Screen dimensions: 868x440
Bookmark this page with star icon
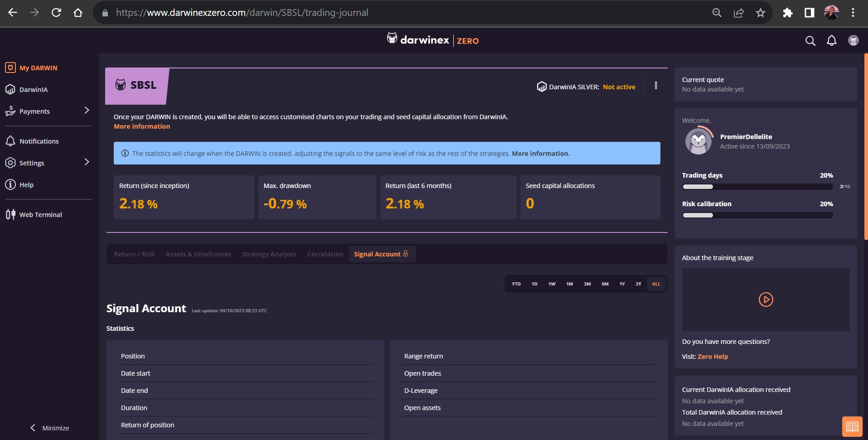pyautogui.click(x=760, y=13)
